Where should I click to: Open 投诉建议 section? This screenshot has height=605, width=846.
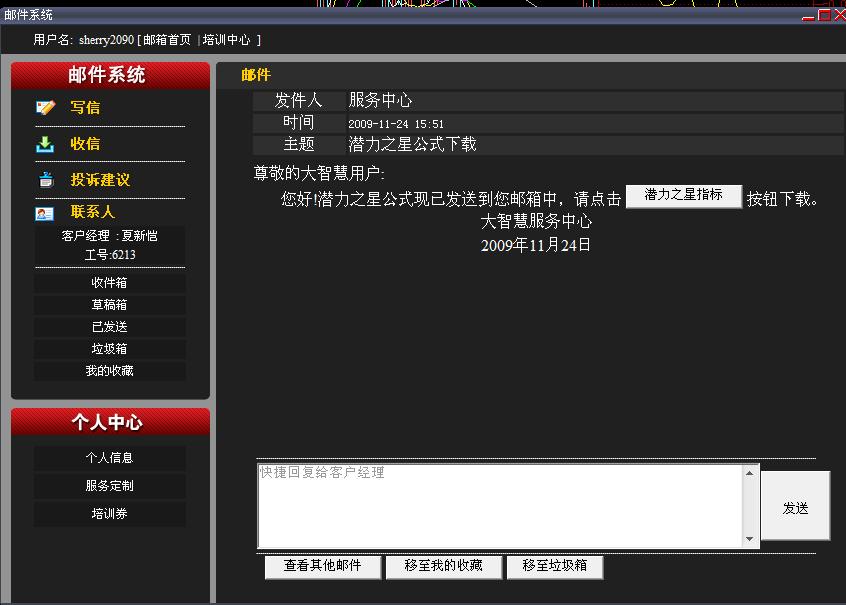click(100, 180)
